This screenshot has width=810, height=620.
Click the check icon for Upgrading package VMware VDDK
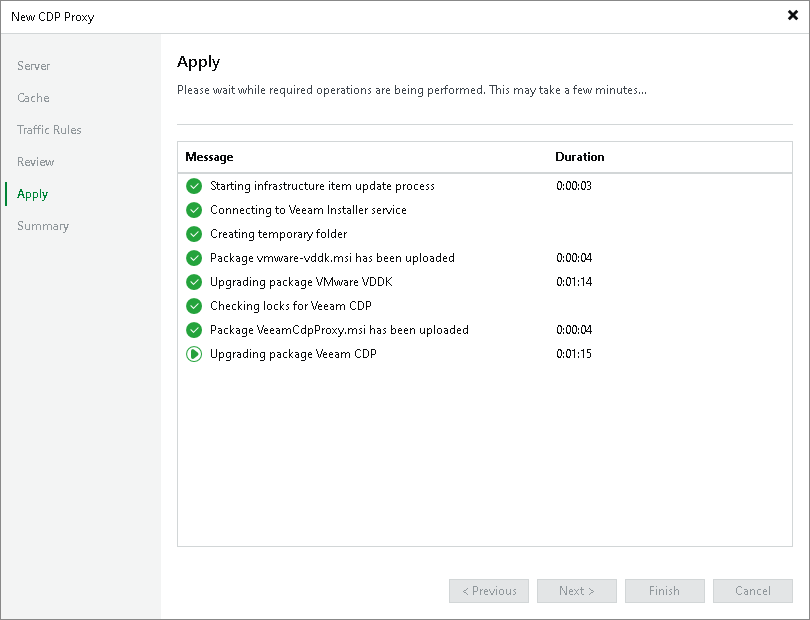pos(194,282)
